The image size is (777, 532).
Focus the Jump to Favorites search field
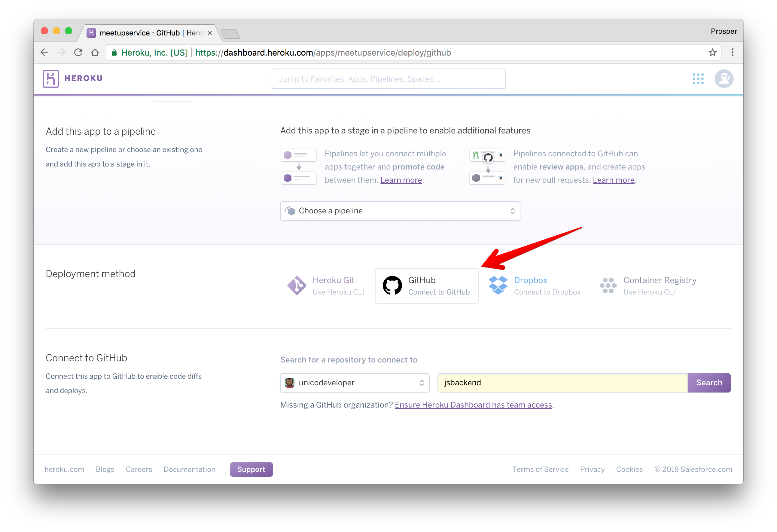(x=388, y=79)
